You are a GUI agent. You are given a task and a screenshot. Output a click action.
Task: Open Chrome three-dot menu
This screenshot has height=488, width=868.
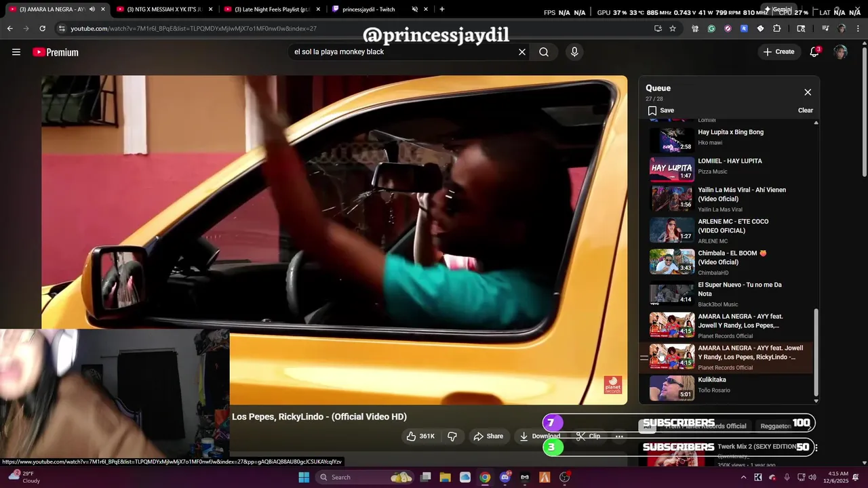858,28
